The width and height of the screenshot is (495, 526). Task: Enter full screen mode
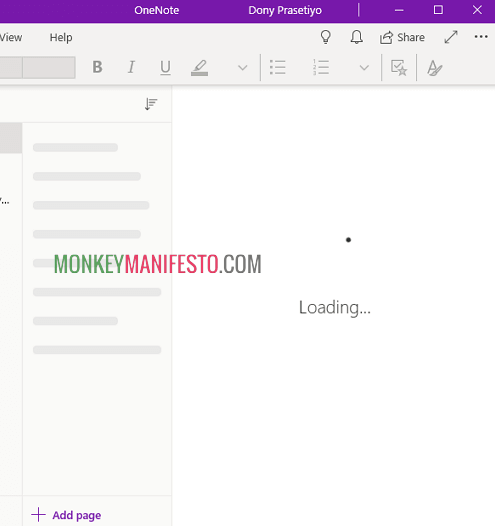click(x=451, y=37)
